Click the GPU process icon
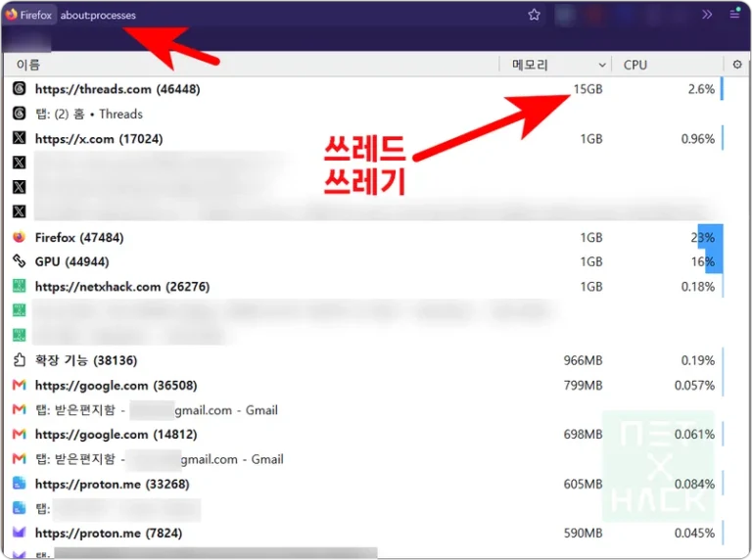 pos(20,260)
